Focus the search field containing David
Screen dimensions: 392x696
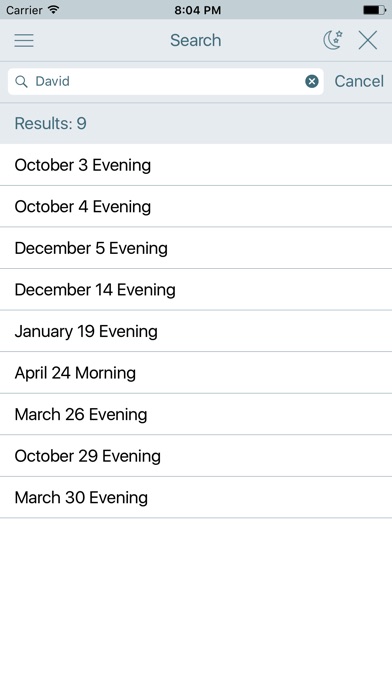[166, 81]
